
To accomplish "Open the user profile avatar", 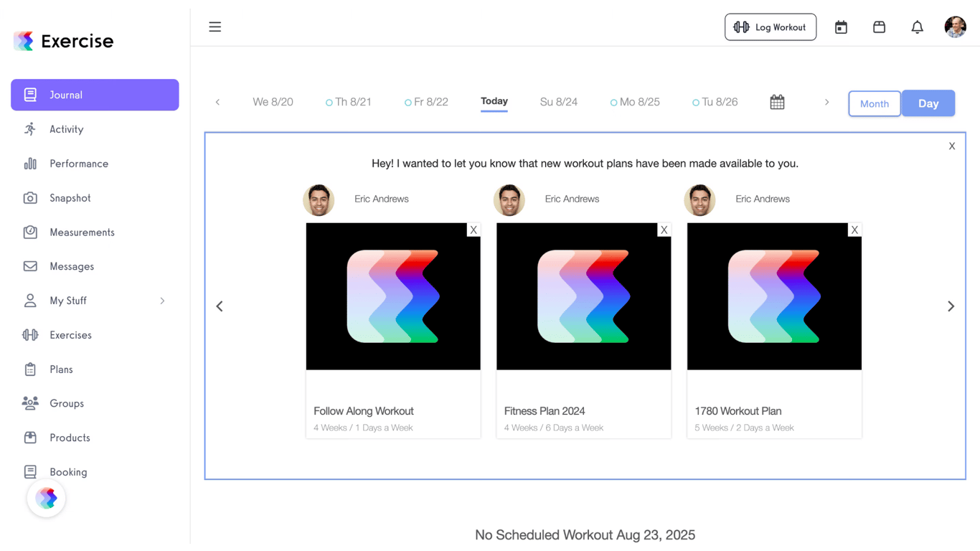I will [955, 27].
